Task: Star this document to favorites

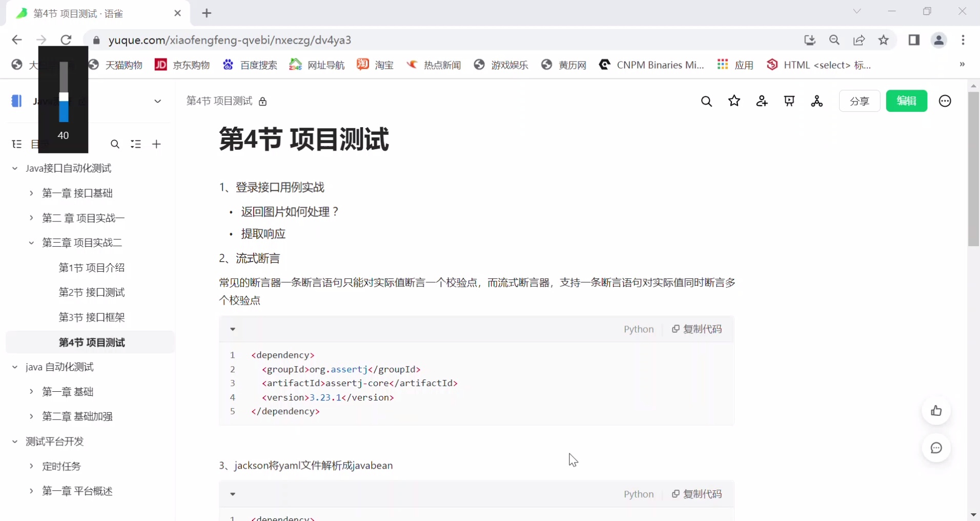Action: pyautogui.click(x=734, y=101)
